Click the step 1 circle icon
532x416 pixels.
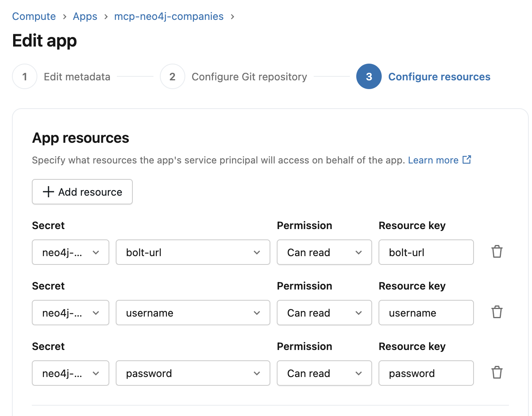click(25, 76)
